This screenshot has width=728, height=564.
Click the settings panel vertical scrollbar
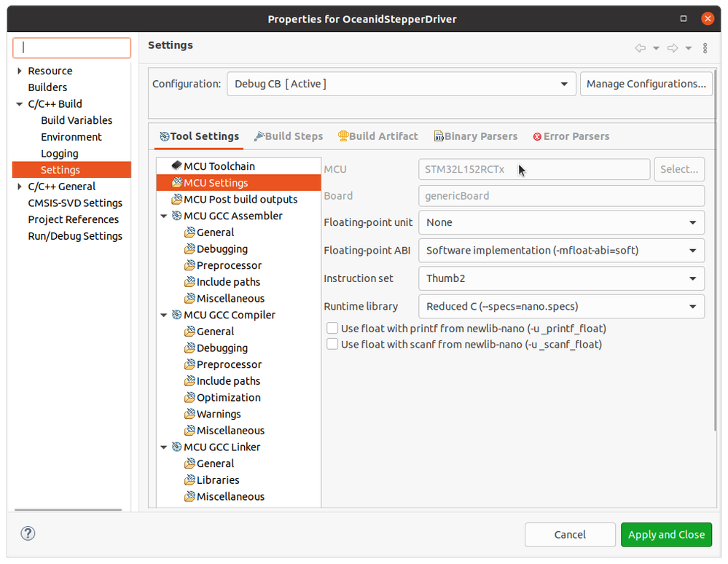click(715, 251)
